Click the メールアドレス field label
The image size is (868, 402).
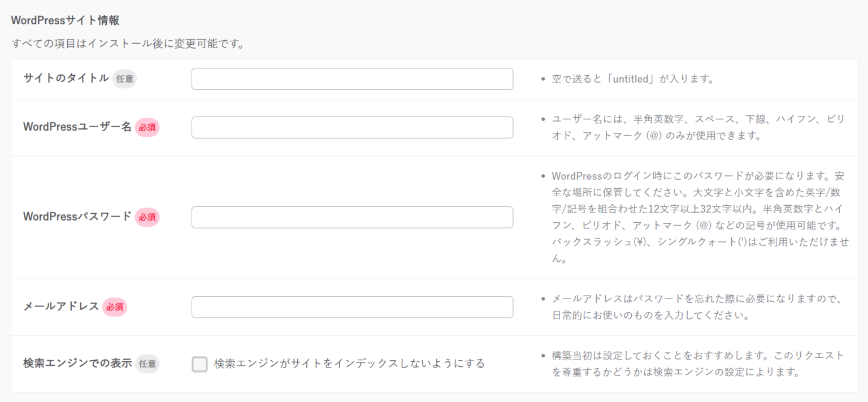point(61,307)
